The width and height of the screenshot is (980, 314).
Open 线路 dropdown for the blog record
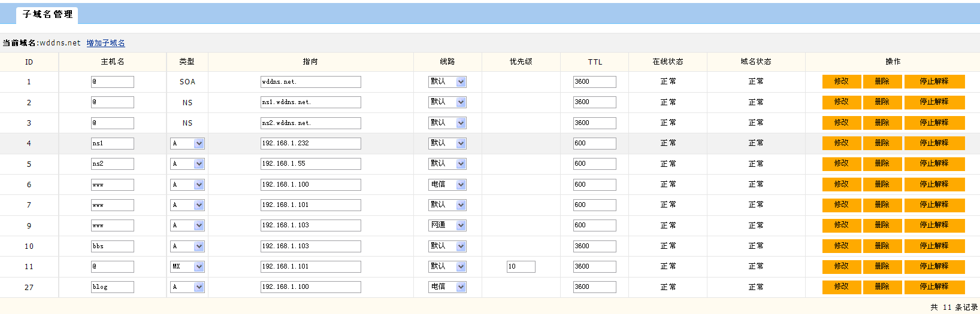(x=448, y=287)
